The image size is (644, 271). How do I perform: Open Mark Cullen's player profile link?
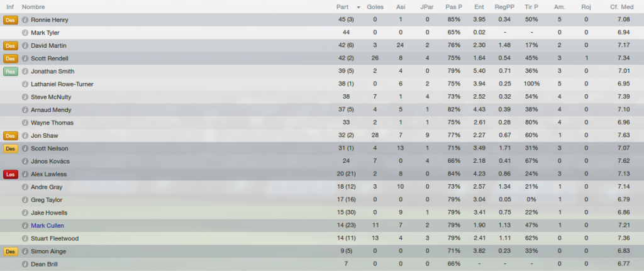pyautogui.click(x=47, y=226)
